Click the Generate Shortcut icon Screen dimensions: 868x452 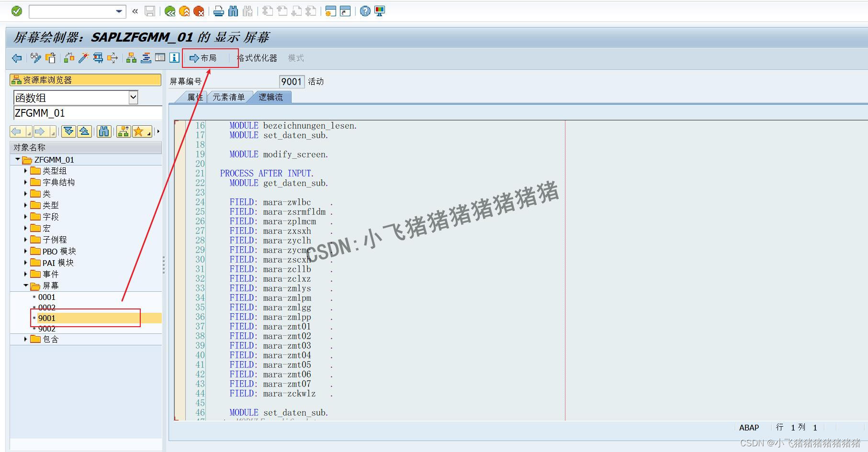(345, 11)
